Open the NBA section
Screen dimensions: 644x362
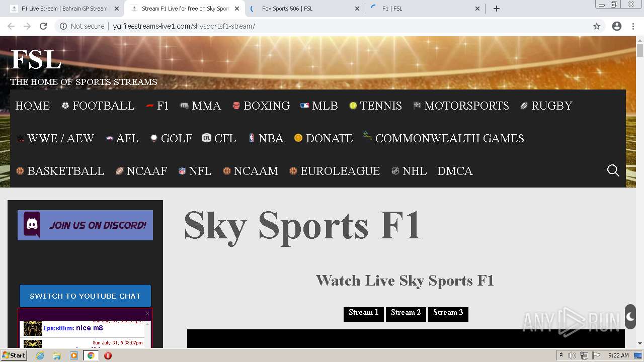(266, 138)
